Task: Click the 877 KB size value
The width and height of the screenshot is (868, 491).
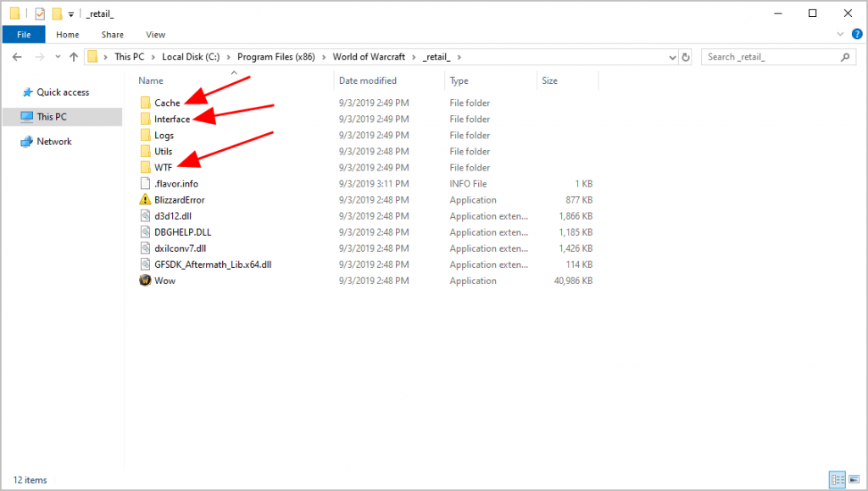Action: [579, 200]
